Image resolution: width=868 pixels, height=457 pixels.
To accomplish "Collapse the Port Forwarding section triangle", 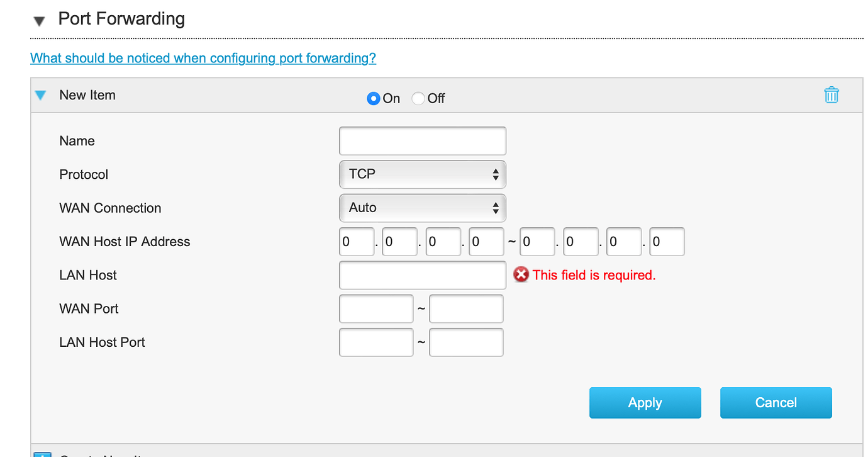I will point(40,20).
